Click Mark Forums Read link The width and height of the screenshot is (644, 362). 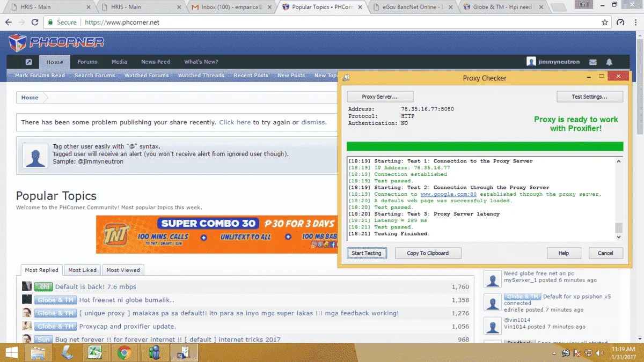click(40, 76)
